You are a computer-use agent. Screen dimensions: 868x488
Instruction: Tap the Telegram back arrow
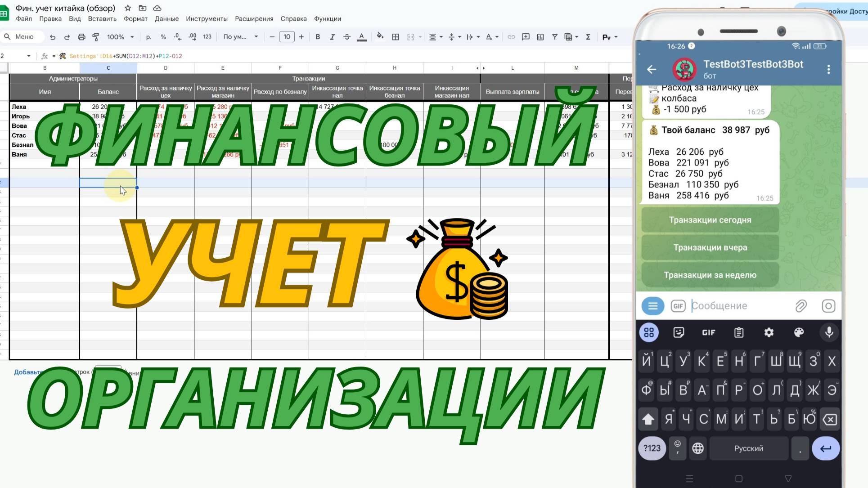[x=651, y=69]
